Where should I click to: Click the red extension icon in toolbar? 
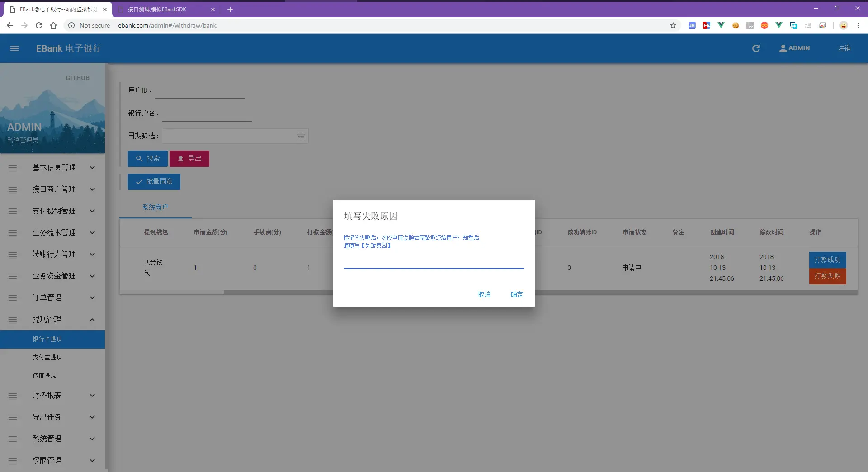[x=707, y=25]
